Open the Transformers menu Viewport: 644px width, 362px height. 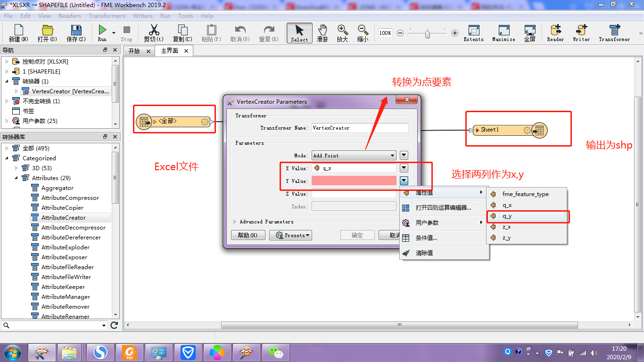coord(107,16)
